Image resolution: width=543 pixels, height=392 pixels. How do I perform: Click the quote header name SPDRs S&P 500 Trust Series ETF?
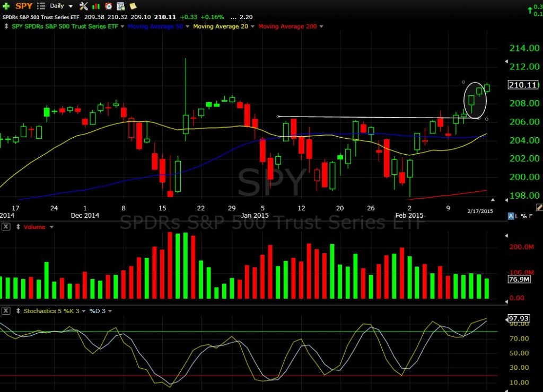(x=41, y=17)
